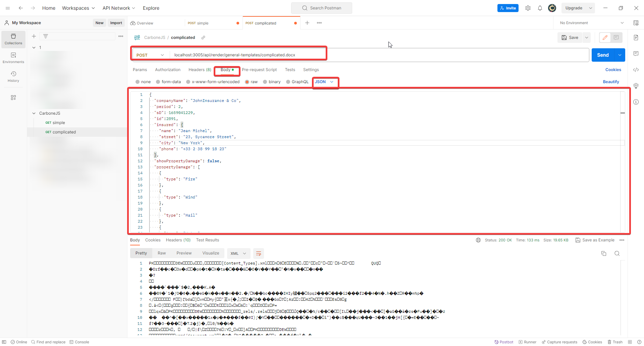This screenshot has width=644, height=346.
Task: Select the form-data body type
Action: click(168, 82)
